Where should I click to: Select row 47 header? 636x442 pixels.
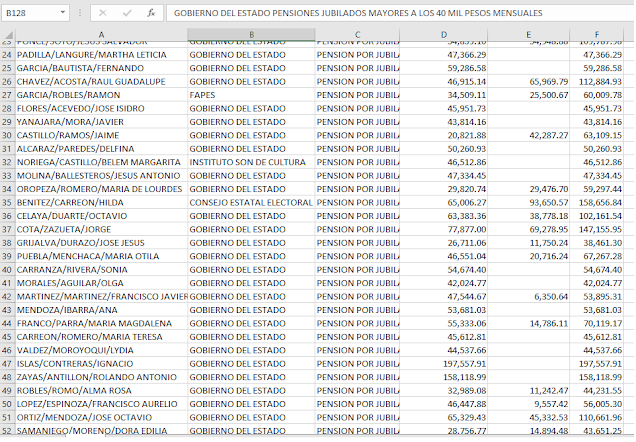point(7,364)
